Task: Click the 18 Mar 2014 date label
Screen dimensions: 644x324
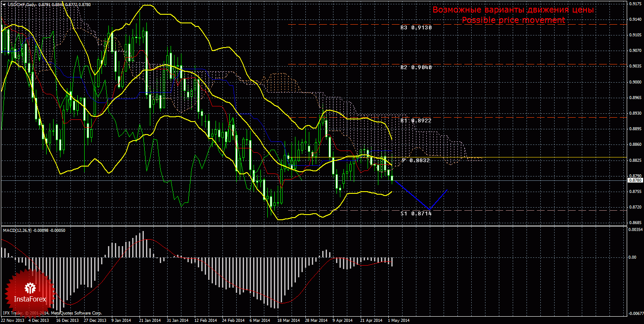Action: pos(289,321)
